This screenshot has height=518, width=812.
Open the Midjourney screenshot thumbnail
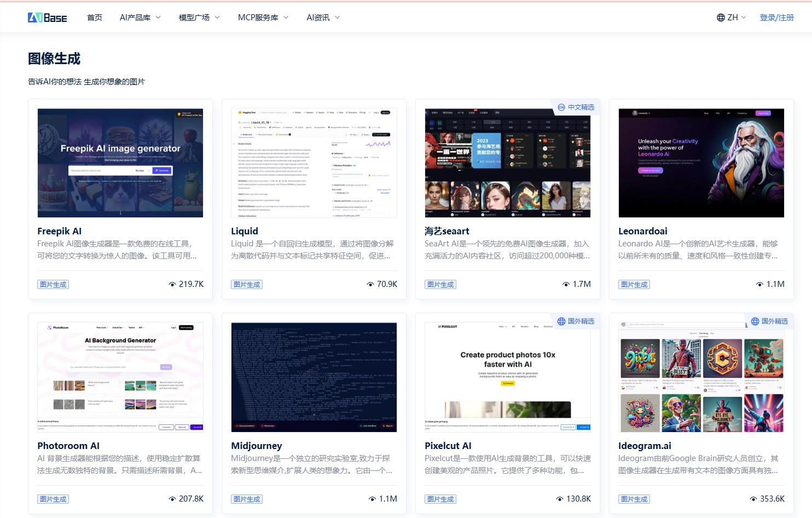(x=314, y=377)
